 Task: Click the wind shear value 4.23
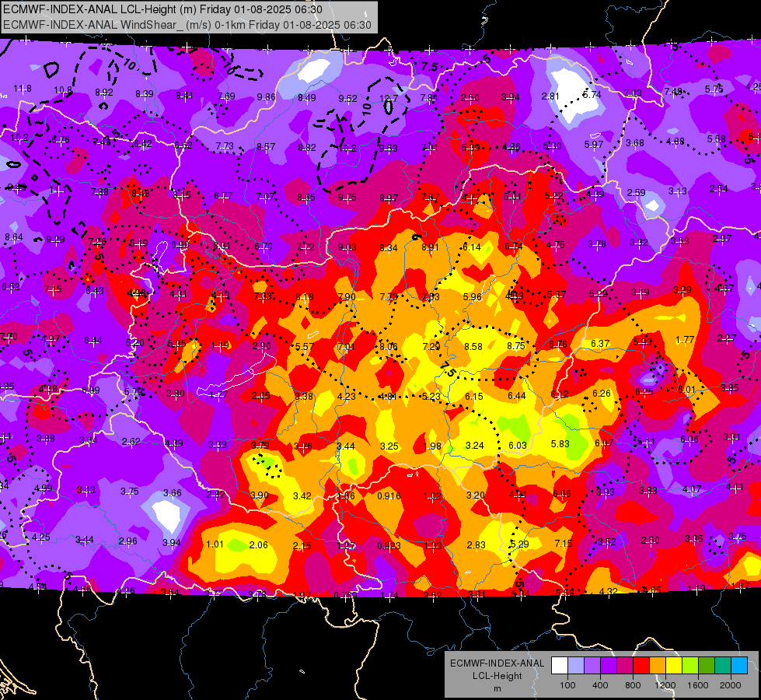[346, 397]
